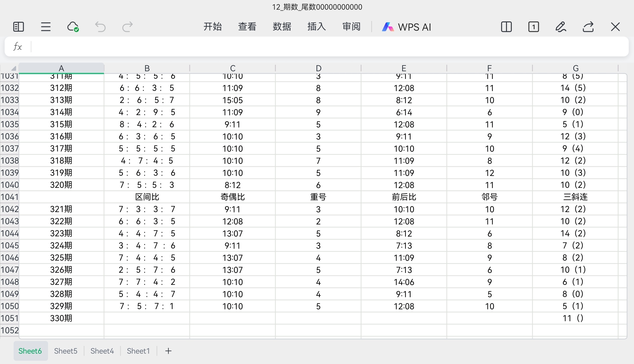634x364 pixels.
Task: Open the page number view icon
Action: (533, 27)
